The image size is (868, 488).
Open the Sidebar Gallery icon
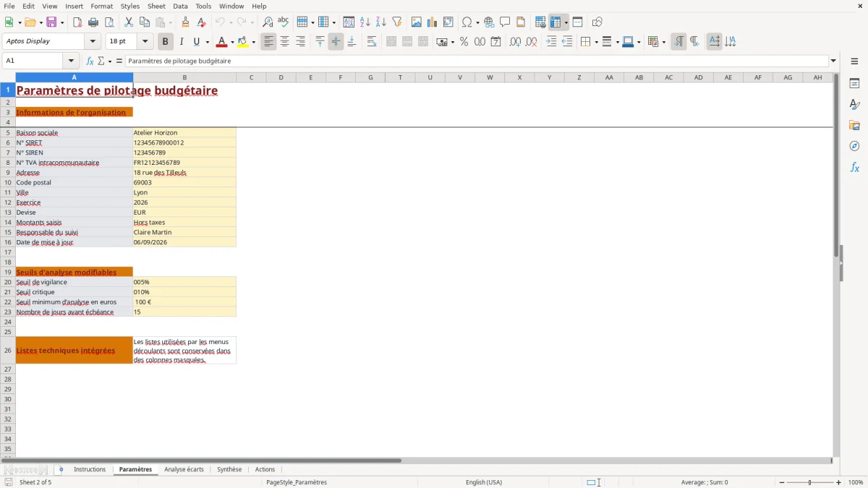854,125
